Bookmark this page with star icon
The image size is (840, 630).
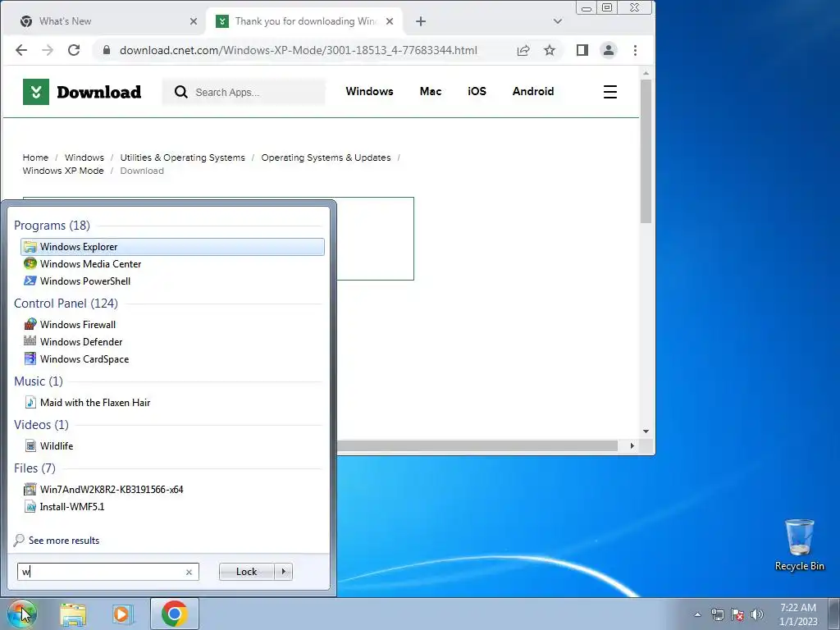tap(550, 50)
